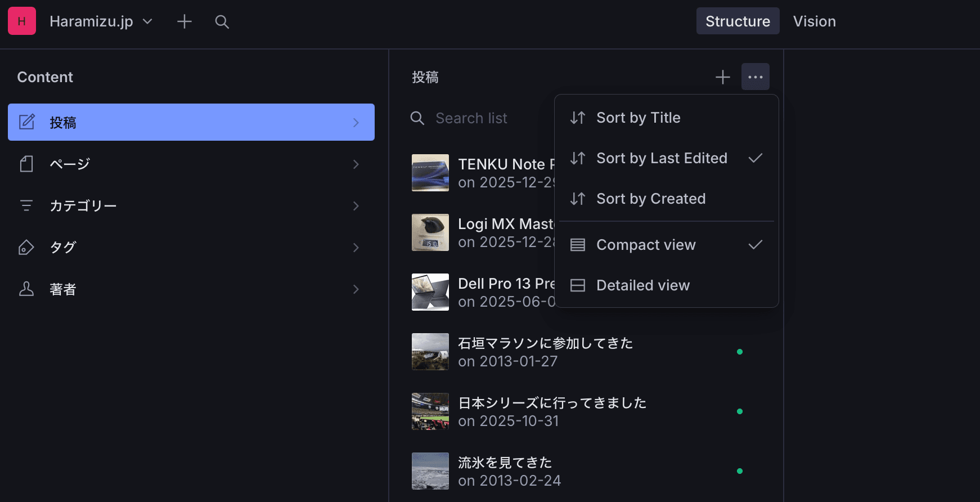Click the 流氷を見てきた post thumbnail
The image size is (980, 502).
pyautogui.click(x=430, y=471)
